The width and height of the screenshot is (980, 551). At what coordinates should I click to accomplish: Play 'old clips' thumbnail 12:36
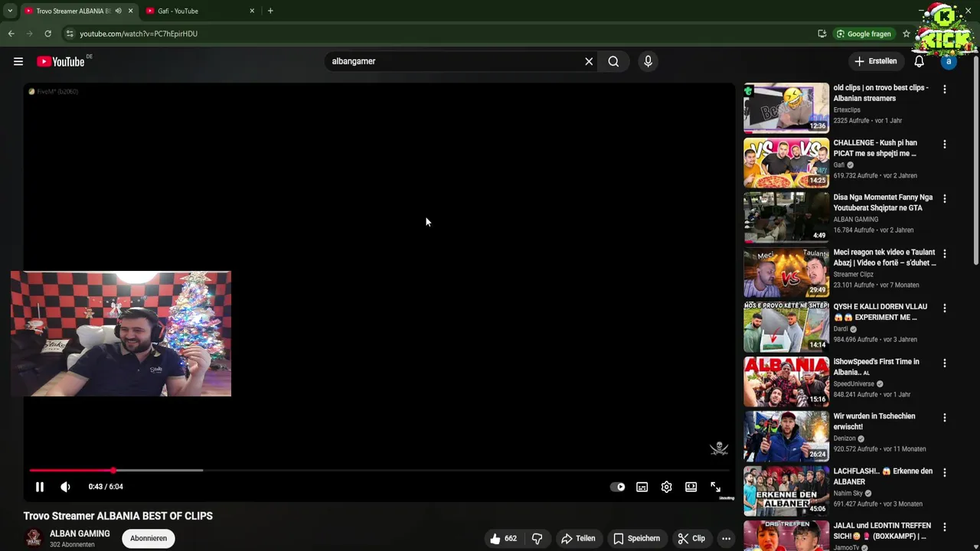pos(786,108)
